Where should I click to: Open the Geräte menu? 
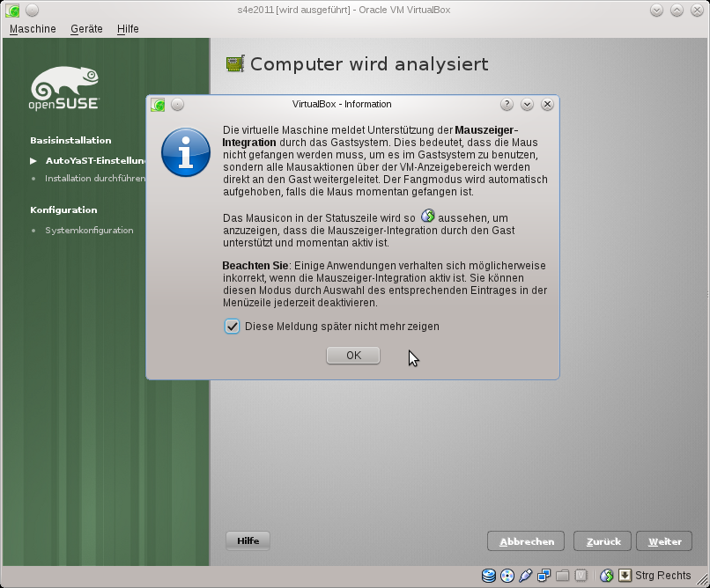click(86, 29)
